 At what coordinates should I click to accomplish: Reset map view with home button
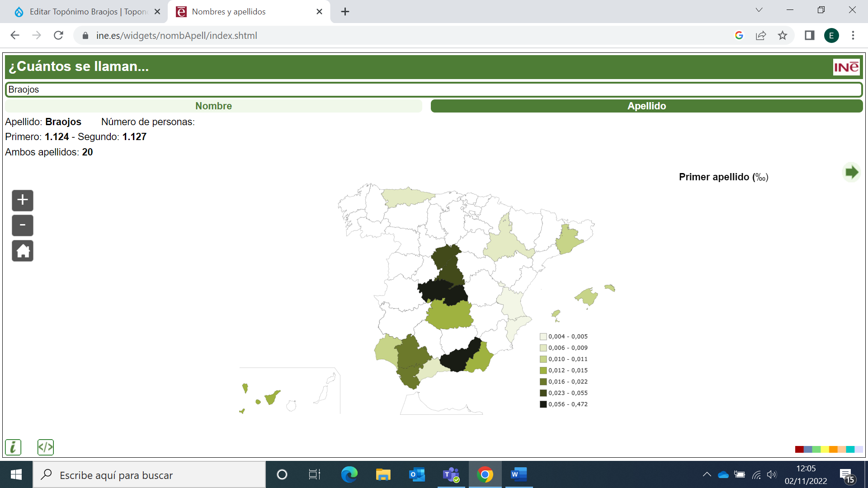click(23, 251)
